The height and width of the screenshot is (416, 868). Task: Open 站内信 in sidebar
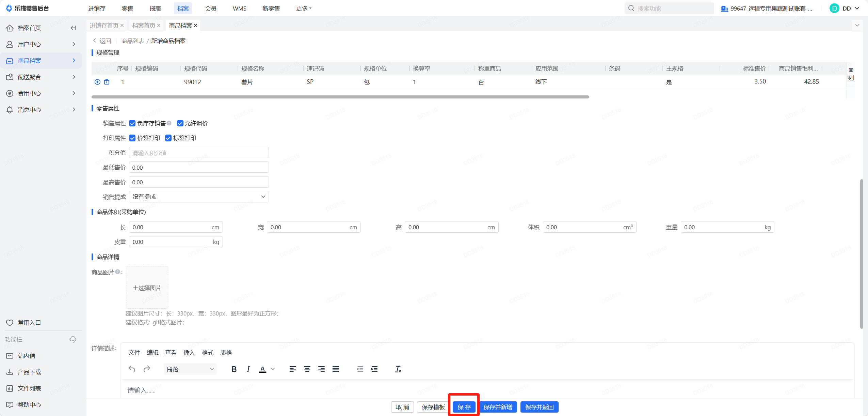coord(27,356)
